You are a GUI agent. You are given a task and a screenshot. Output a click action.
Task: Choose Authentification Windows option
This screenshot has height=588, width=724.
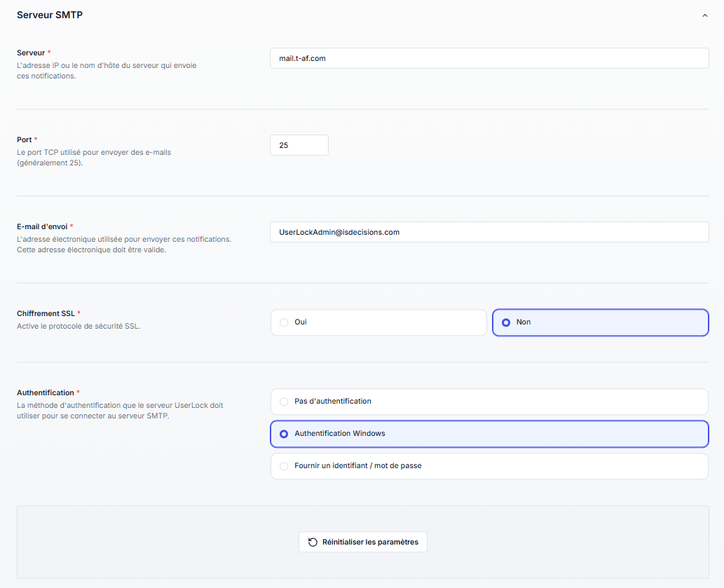[x=489, y=434]
